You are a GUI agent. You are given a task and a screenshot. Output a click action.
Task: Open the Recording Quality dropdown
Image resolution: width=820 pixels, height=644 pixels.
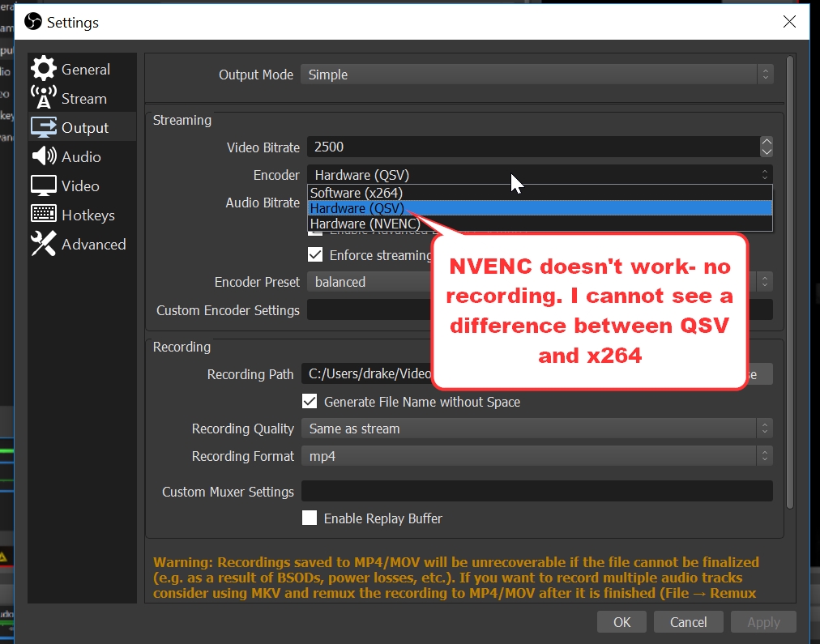[x=536, y=429]
